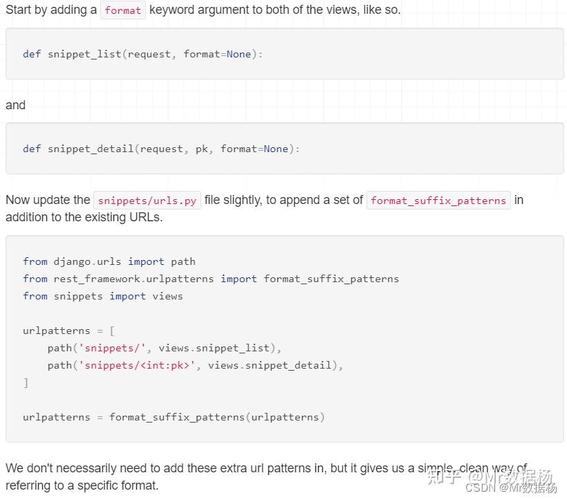This screenshot has width=567, height=500.
Task: Click 'referring to a specific format.' text
Action: coord(82,486)
